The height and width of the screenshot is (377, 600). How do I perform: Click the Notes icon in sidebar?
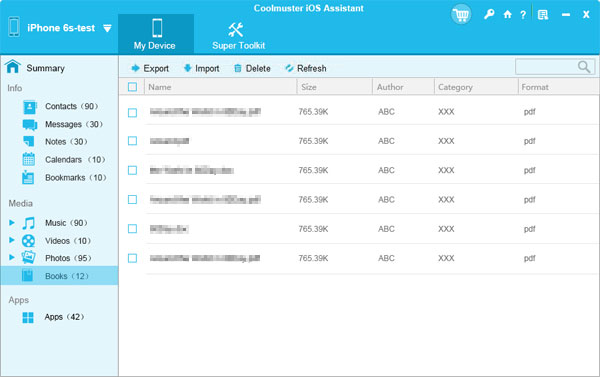(x=29, y=142)
